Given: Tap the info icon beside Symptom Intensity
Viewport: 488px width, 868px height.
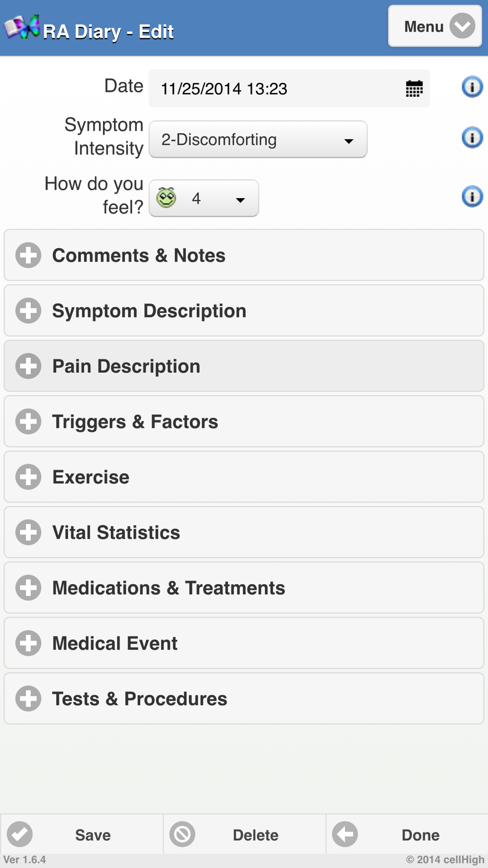Looking at the screenshot, I should (x=472, y=138).
